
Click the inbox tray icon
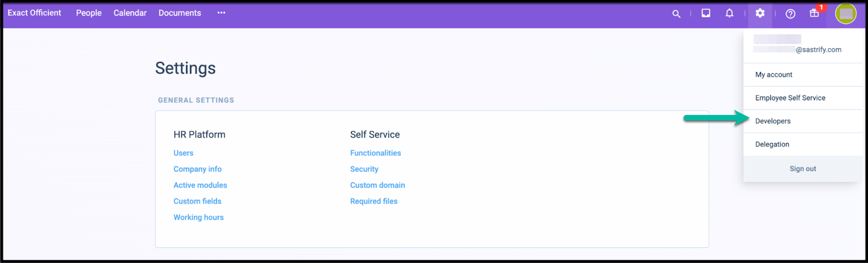point(706,13)
